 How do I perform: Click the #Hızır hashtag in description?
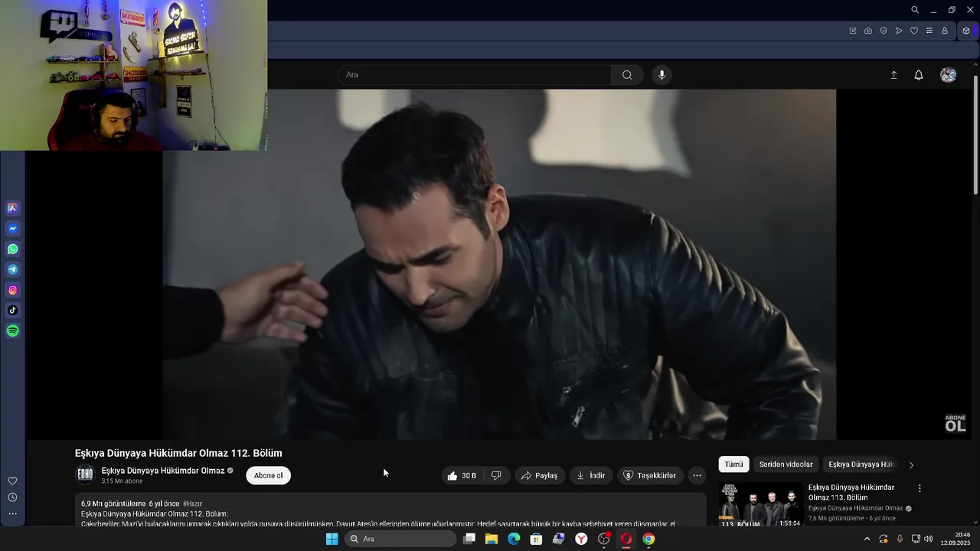[x=193, y=504]
